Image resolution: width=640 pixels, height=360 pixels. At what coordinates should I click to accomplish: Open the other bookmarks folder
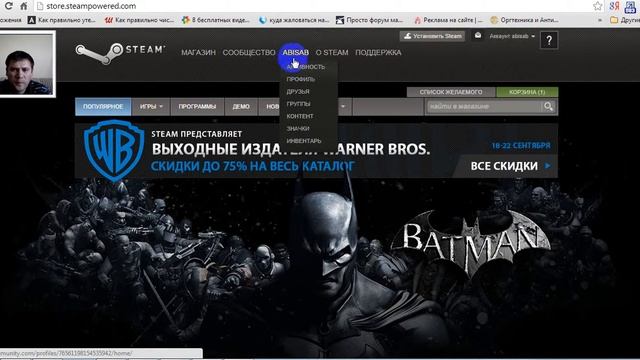(x=624, y=20)
